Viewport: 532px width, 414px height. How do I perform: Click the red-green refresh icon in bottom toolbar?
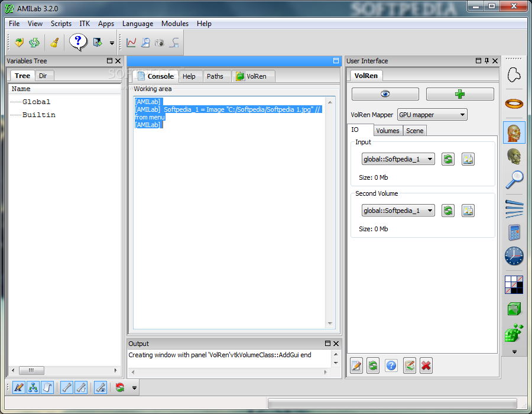(120, 387)
